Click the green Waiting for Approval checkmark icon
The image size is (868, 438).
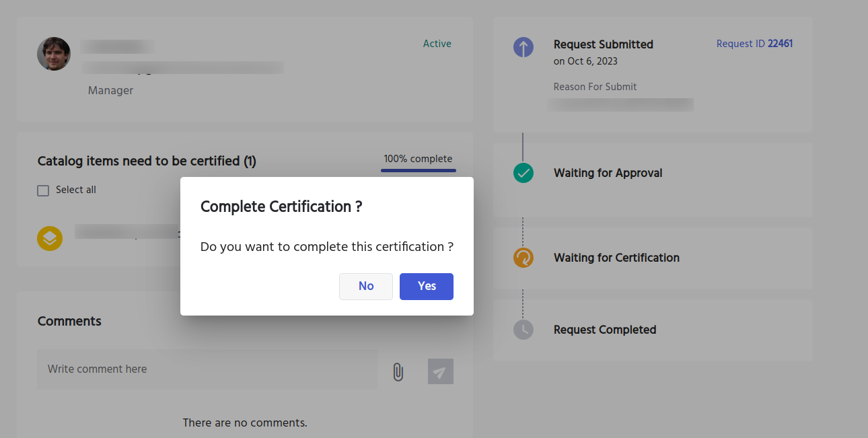(x=523, y=173)
